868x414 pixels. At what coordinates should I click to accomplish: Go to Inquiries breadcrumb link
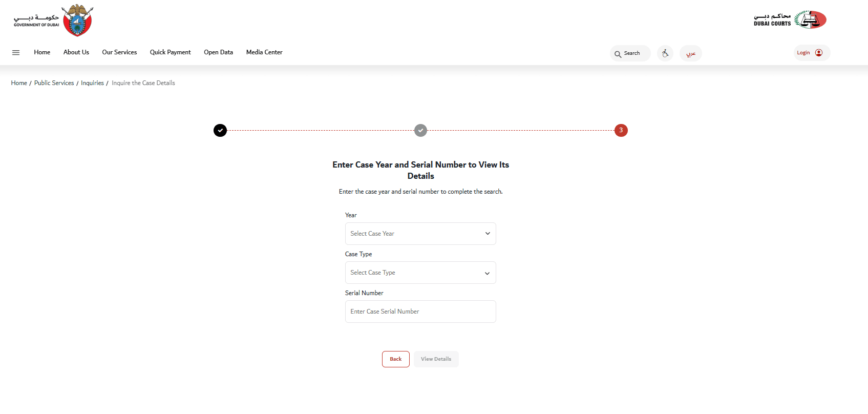click(92, 83)
